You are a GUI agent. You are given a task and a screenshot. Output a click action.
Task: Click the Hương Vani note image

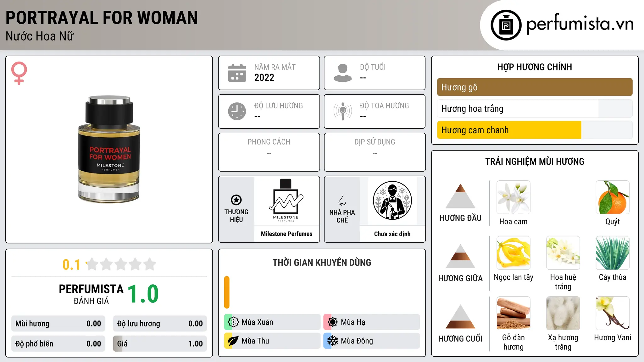point(613,313)
